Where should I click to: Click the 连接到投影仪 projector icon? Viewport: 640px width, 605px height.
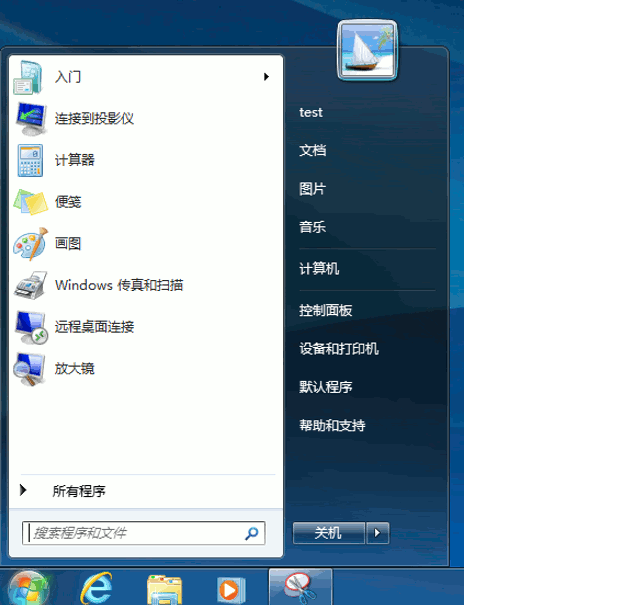click(x=31, y=119)
